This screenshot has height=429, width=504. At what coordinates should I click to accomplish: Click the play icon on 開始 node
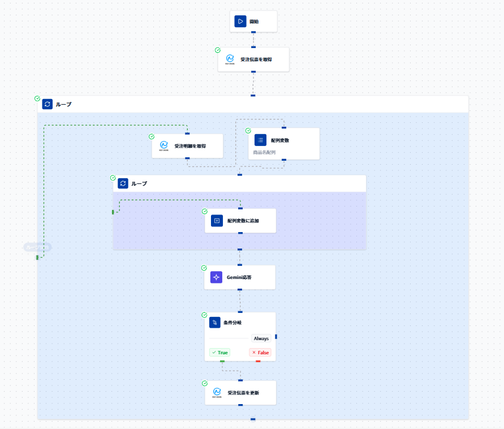[240, 22]
